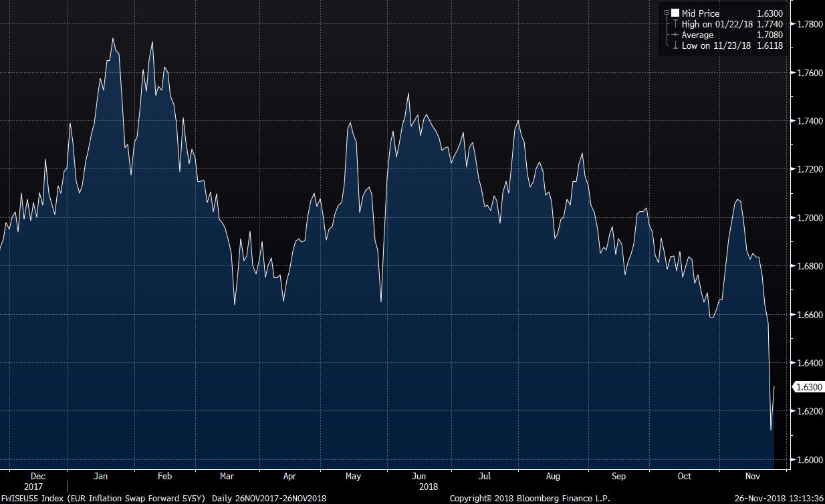The height and width of the screenshot is (504, 825).
Task: Click the 1.7400 y-axis label
Action: (x=810, y=121)
